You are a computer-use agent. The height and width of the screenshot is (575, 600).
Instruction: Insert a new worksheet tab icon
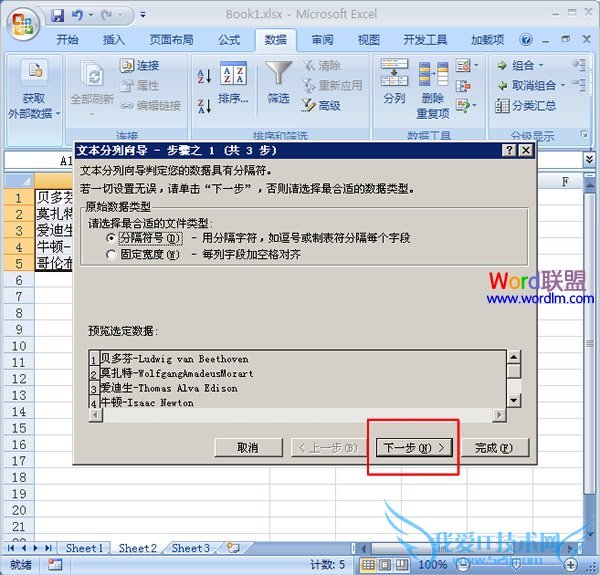[232, 548]
